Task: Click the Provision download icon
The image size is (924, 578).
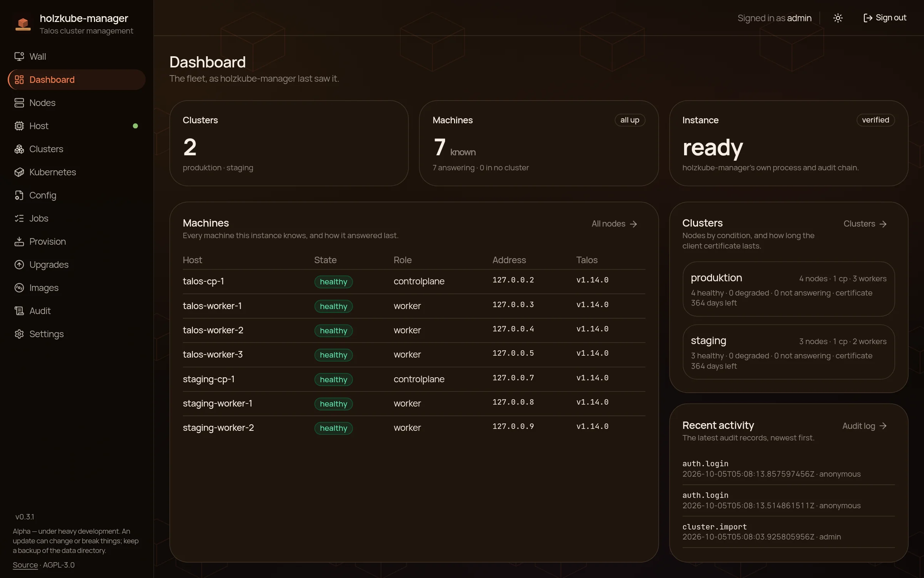Action: coord(19,242)
